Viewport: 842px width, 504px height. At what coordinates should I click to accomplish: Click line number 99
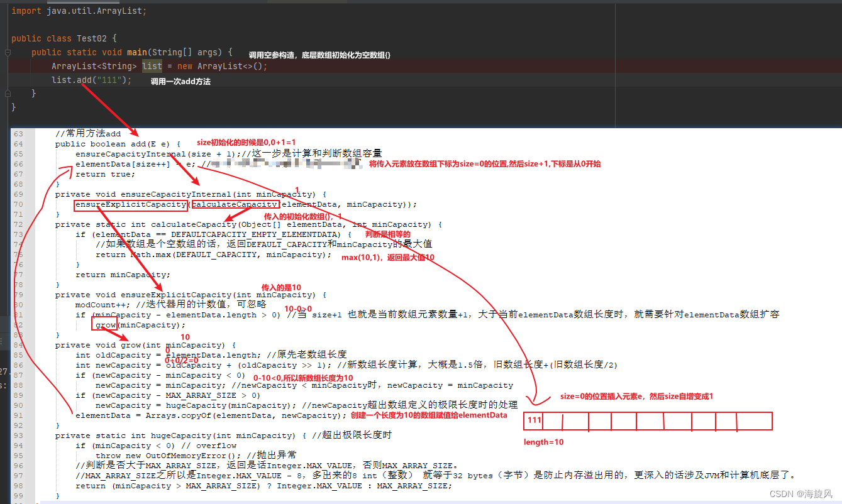(x=18, y=496)
